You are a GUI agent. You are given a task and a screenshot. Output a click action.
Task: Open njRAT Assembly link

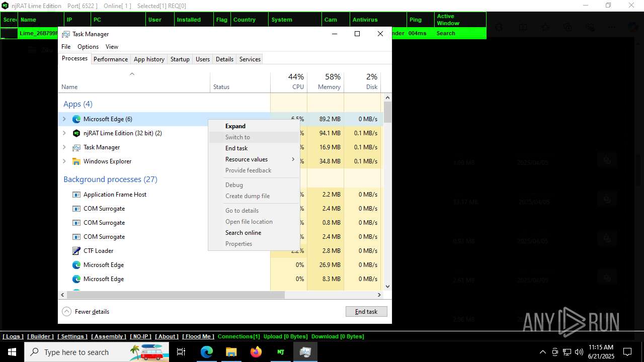point(108,336)
